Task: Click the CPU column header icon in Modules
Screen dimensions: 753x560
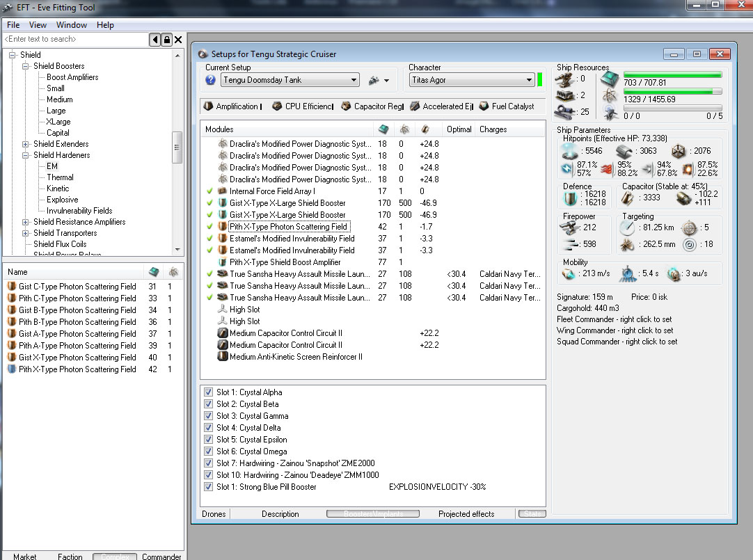Action: (383, 129)
